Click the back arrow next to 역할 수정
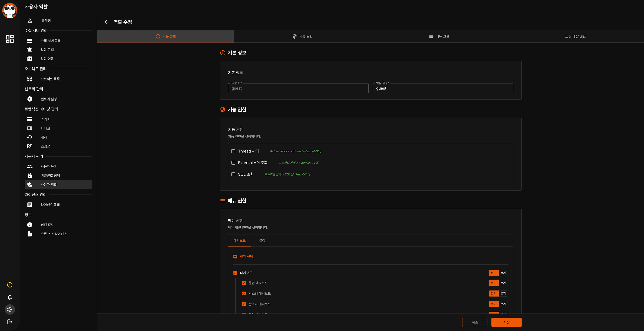644x331 pixels. [106, 22]
